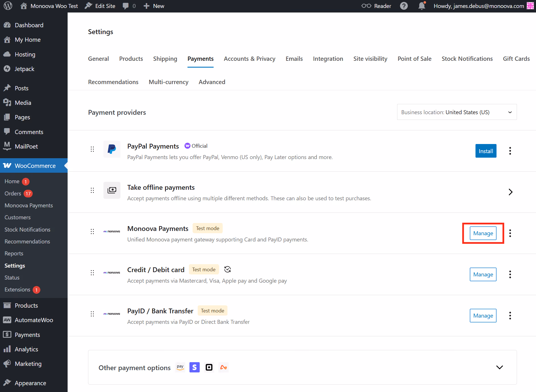536x392 pixels.
Task: Open the Advanced settings tab
Action: (x=212, y=82)
